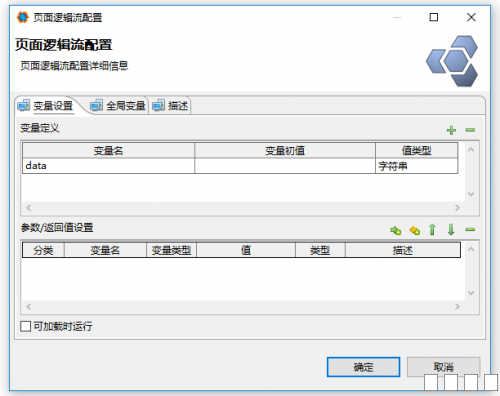Open the 描述 tab
This screenshot has width=500, height=396.
click(x=171, y=106)
